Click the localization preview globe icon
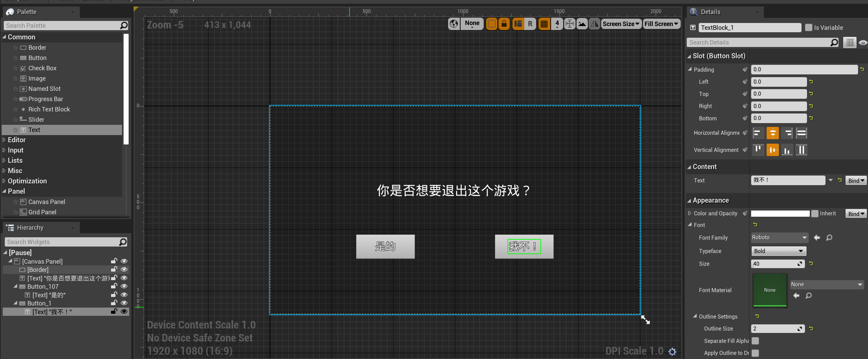This screenshot has width=868, height=359. pos(454,24)
